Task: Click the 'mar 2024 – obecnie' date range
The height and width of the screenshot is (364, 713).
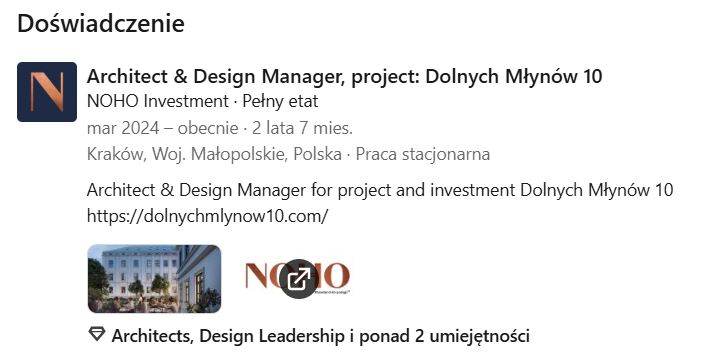Action: point(162,128)
